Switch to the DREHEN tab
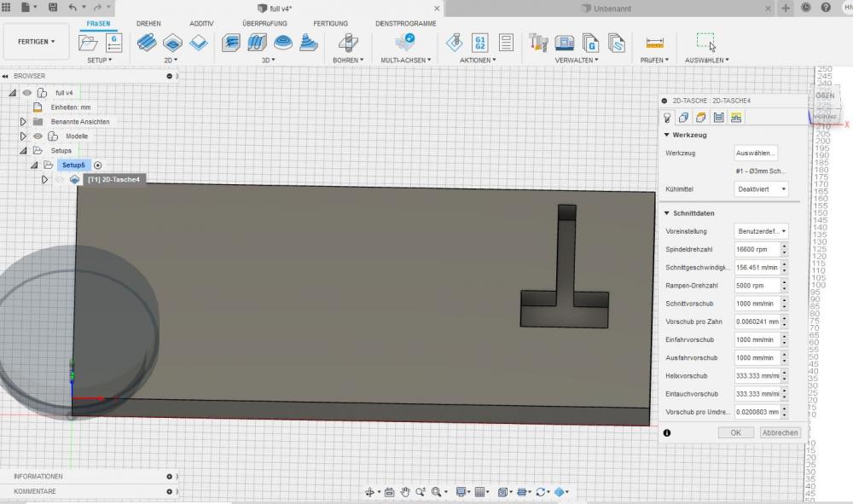The height and width of the screenshot is (504, 853). (148, 23)
